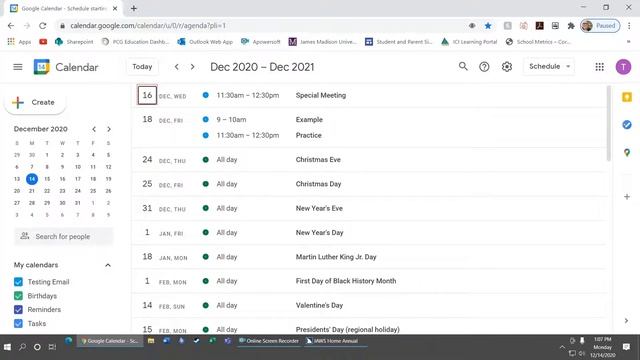This screenshot has width=640, height=360.
Task: Open the Settings gear menu
Action: pyautogui.click(x=507, y=67)
